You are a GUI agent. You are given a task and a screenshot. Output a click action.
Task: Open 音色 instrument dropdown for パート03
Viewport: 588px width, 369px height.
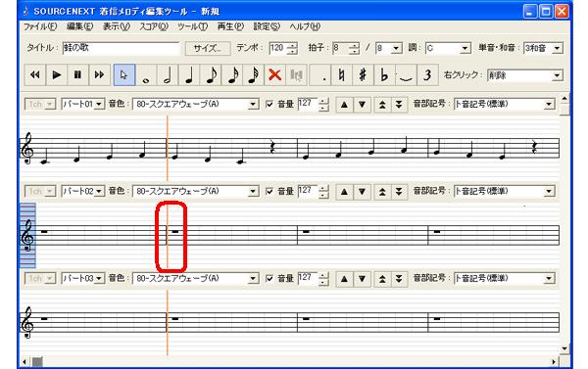[253, 278]
